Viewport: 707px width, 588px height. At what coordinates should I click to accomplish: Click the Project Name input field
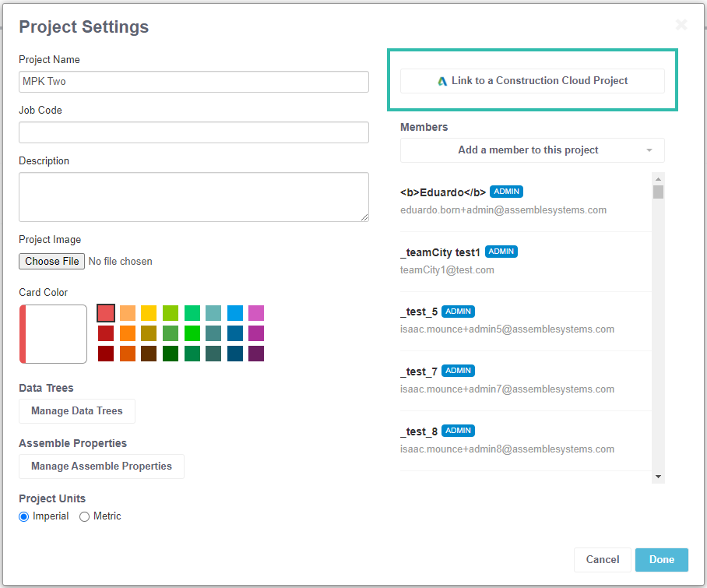point(194,82)
